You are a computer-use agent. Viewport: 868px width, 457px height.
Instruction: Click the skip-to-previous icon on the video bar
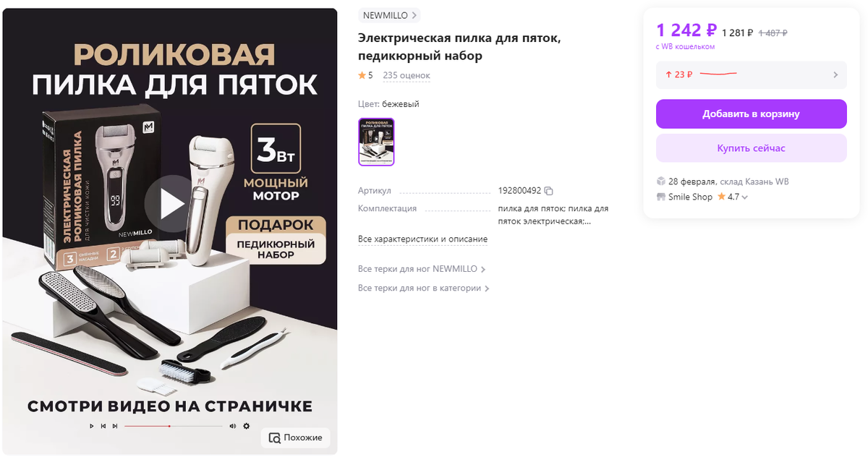tap(103, 426)
